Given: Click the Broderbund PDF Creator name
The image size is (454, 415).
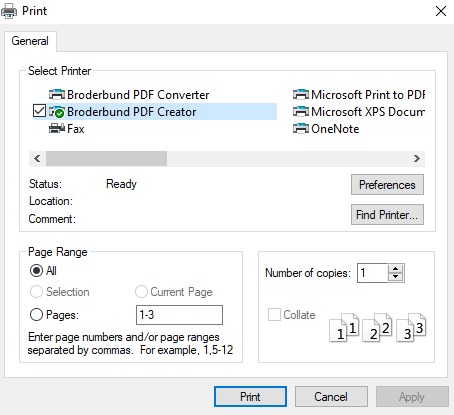Looking at the screenshot, I should pyautogui.click(x=132, y=112).
